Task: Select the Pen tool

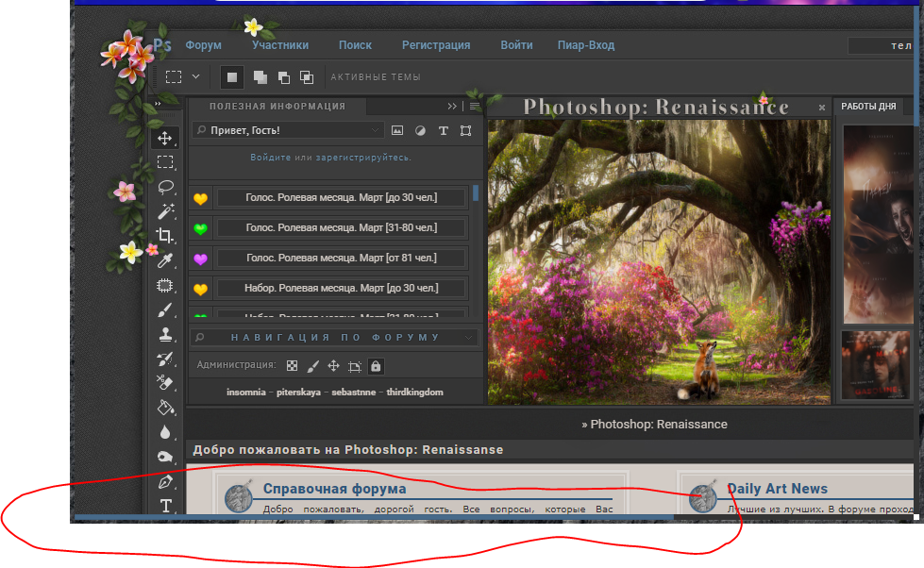Action: pyautogui.click(x=165, y=482)
